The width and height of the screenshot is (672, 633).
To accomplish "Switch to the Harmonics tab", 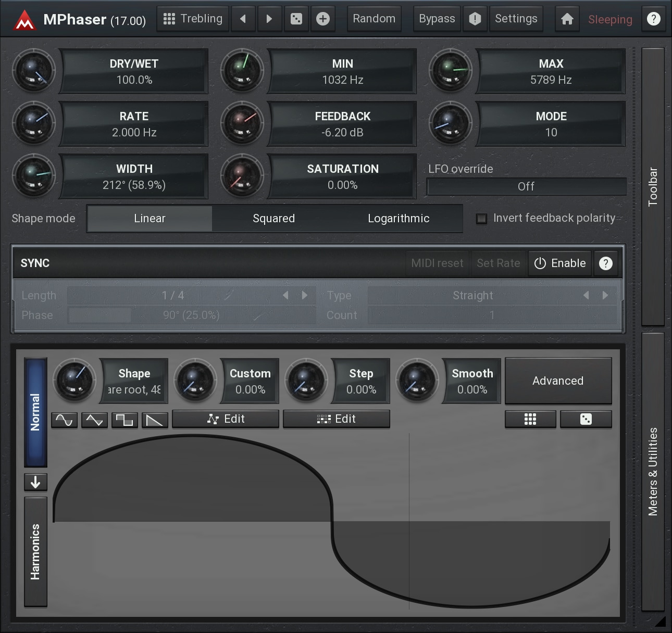I will pyautogui.click(x=35, y=551).
